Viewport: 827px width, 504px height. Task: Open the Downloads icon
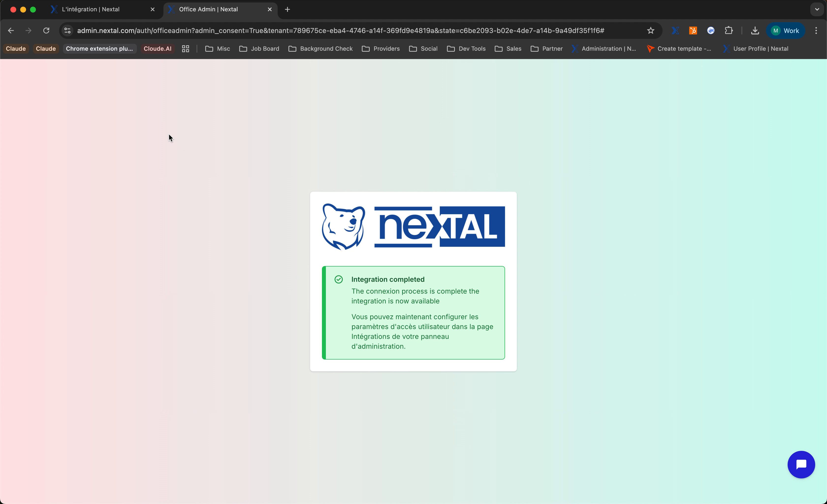755,31
